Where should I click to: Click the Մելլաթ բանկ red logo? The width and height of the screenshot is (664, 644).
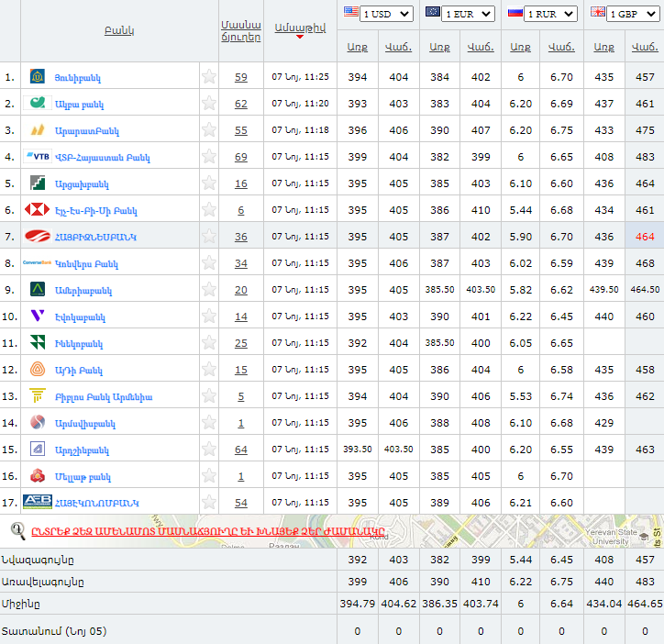[x=38, y=475]
